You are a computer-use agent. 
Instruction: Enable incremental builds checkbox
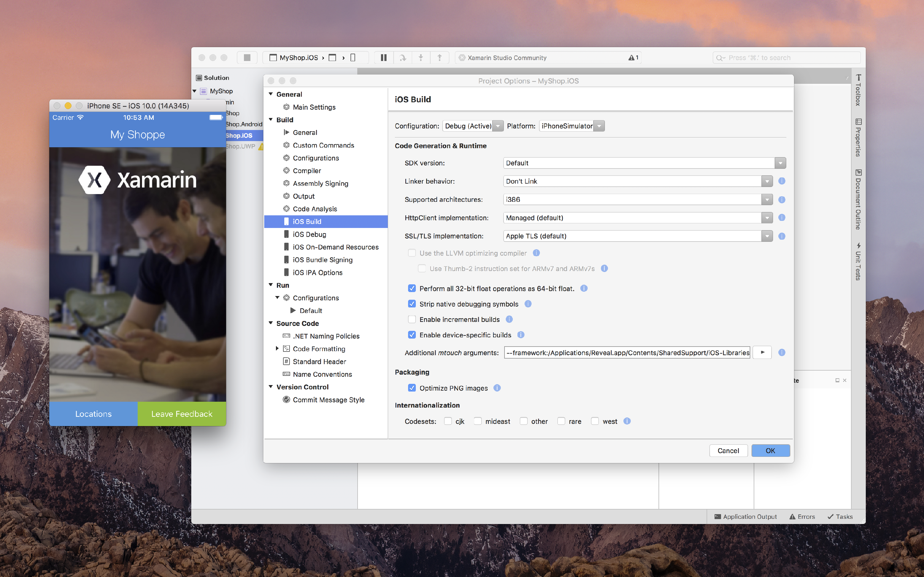click(411, 319)
